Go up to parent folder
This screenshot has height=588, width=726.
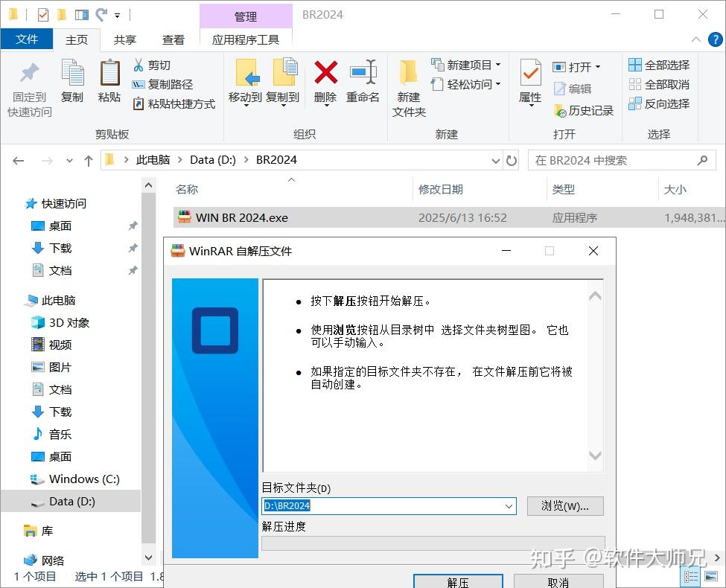coord(89,159)
